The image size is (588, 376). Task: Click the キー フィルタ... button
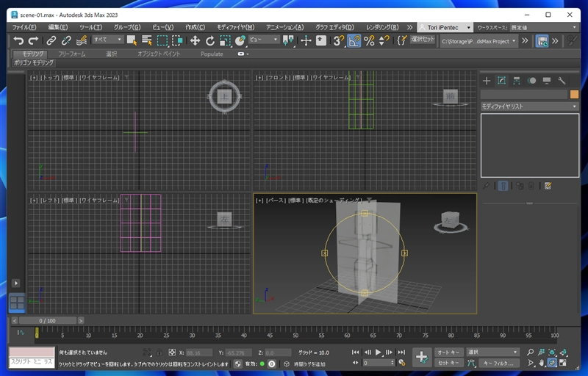pos(499,363)
